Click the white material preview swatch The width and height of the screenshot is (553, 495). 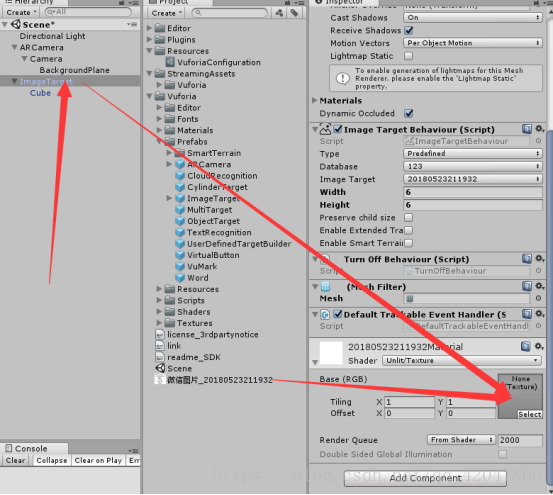point(331,353)
